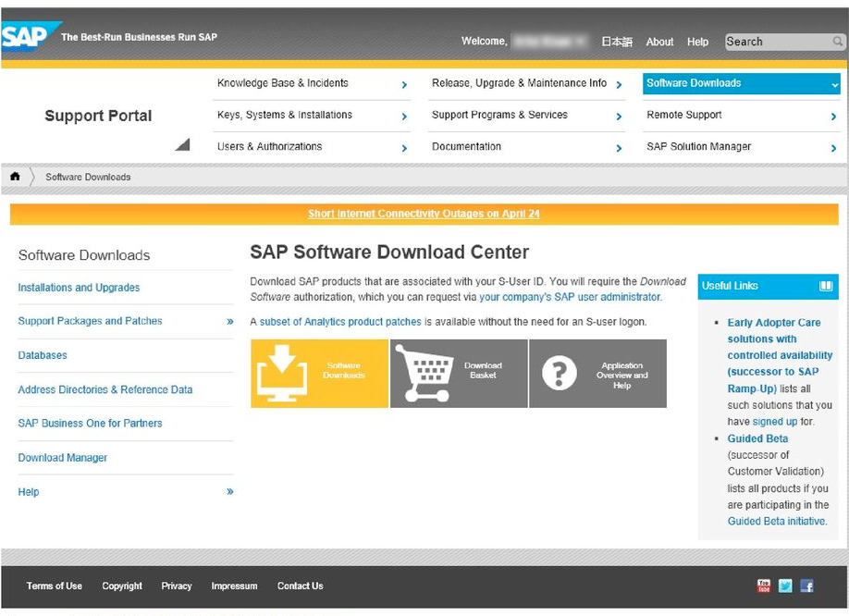Image resolution: width=849 pixels, height=616 pixels.
Task: Click the YouTube icon in footer
Action: 763,585
